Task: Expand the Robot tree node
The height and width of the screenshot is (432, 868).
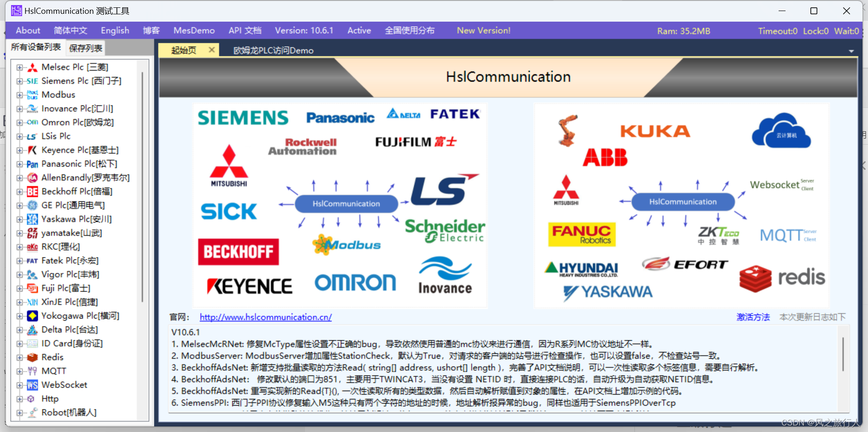Action: (x=19, y=413)
